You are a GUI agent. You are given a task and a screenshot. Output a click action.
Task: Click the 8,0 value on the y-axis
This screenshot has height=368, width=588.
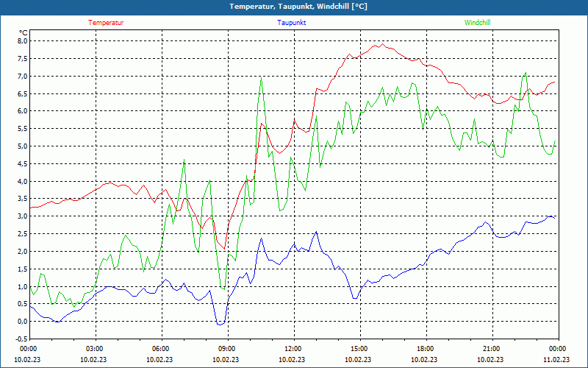(22, 41)
